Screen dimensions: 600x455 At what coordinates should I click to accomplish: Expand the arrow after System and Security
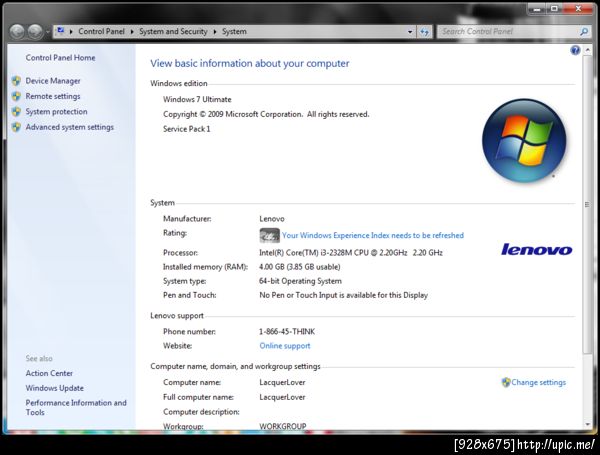tap(215, 32)
